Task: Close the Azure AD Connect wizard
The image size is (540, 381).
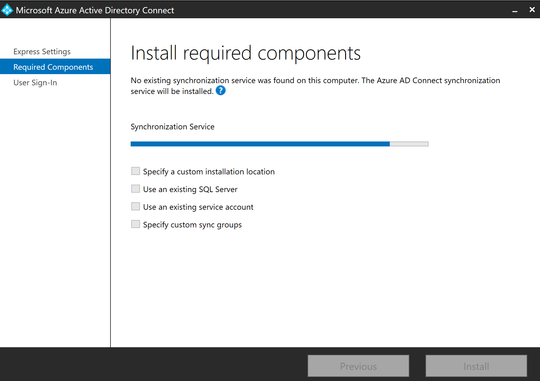Action: coord(532,10)
